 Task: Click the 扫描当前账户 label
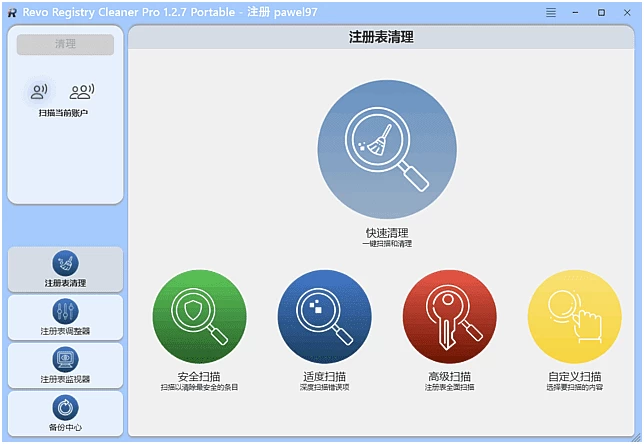pyautogui.click(x=64, y=113)
